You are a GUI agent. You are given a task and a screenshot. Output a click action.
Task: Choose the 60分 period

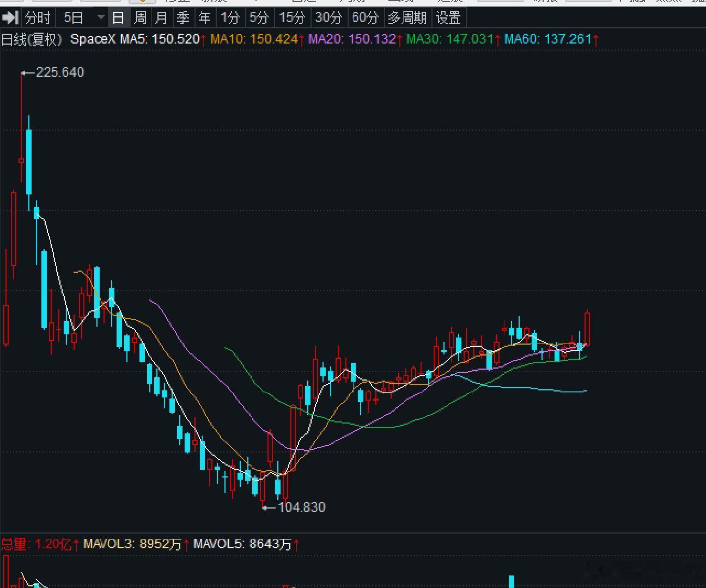point(365,18)
